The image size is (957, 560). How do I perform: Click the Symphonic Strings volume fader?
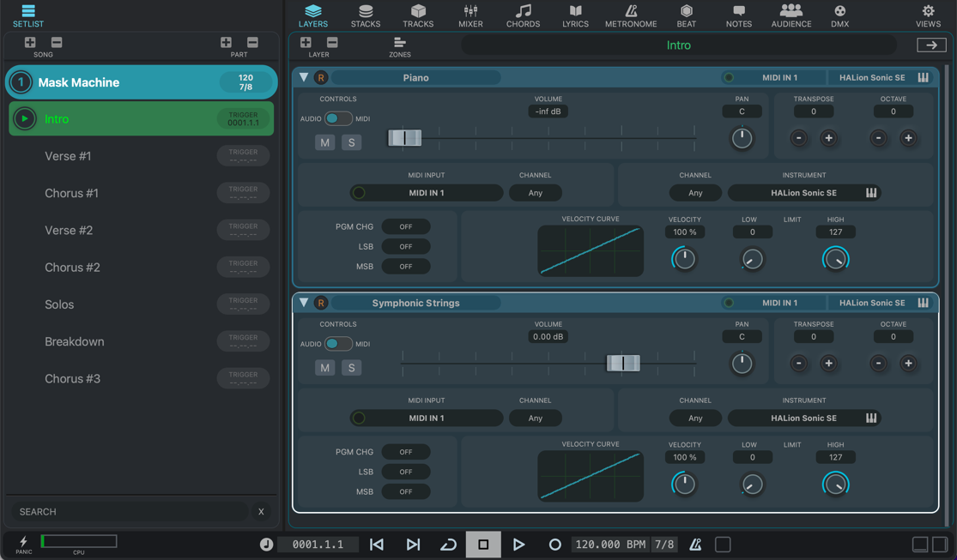pyautogui.click(x=623, y=364)
